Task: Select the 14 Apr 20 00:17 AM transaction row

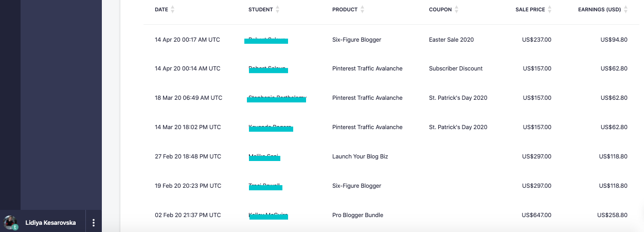Action: tap(391, 40)
